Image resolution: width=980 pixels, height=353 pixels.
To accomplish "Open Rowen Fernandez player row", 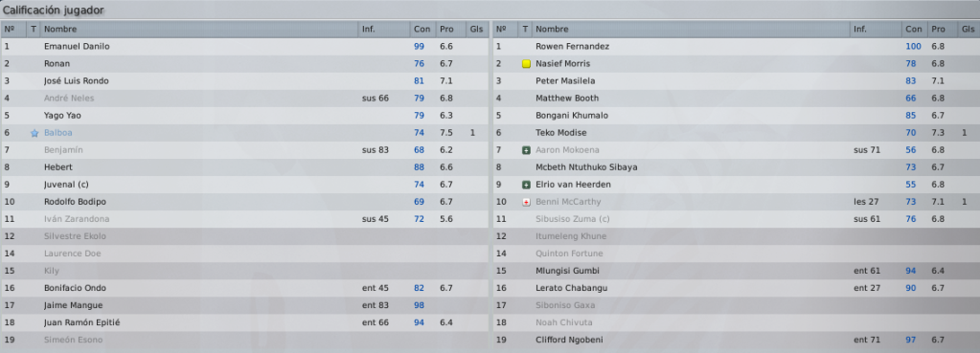I will click(735, 46).
